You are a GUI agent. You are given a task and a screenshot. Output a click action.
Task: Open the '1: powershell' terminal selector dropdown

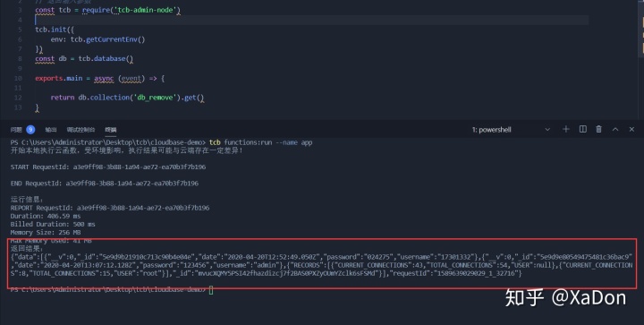[x=511, y=130]
